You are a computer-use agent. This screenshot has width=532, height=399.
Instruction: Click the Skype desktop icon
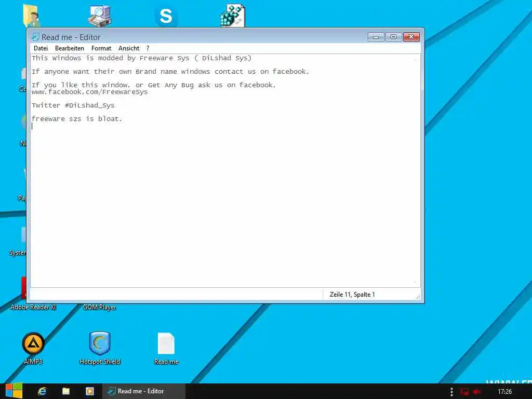(x=166, y=16)
